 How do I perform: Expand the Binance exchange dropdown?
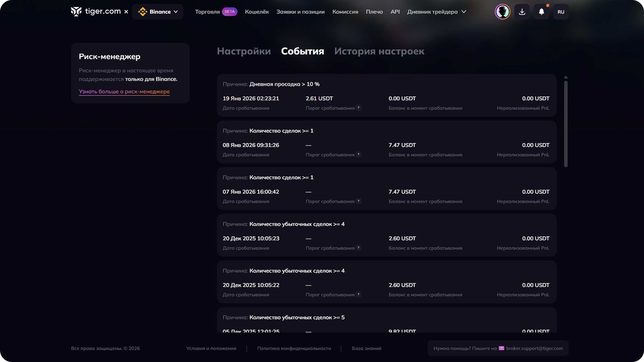pyautogui.click(x=158, y=12)
